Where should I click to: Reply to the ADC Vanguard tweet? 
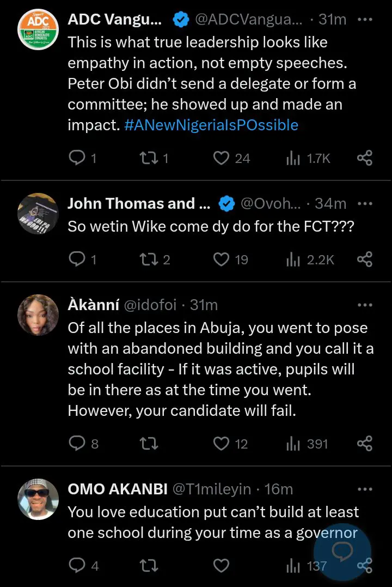pyautogui.click(x=76, y=159)
